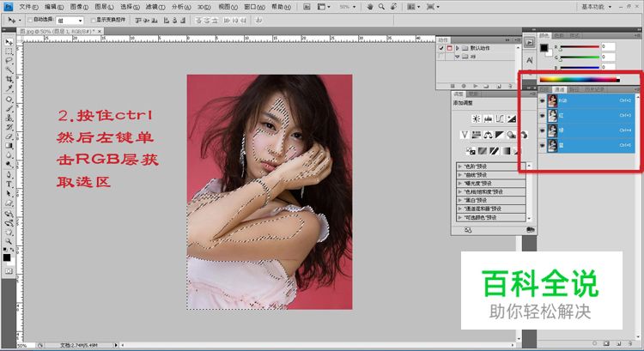
Task: Toggle visibility of the 红 channel
Action: 540,114
